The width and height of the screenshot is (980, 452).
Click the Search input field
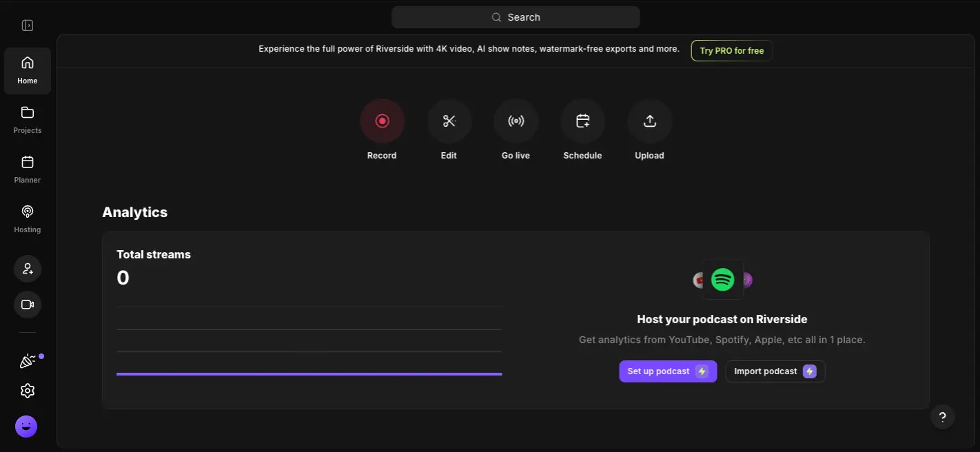[x=515, y=17]
